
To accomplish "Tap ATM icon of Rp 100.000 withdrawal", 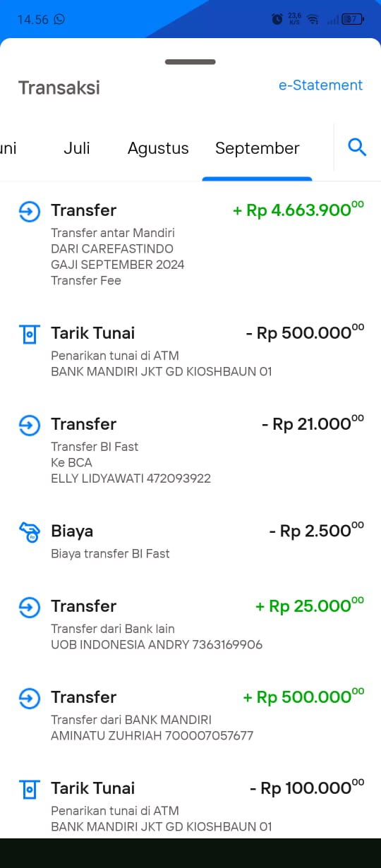I will pos(29,789).
